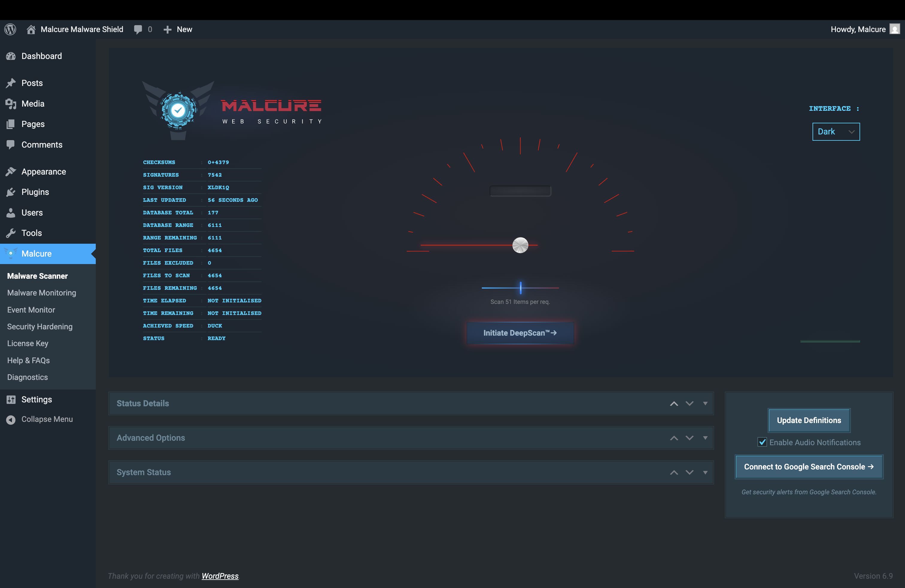Click the WordPress logo icon

(10, 29)
